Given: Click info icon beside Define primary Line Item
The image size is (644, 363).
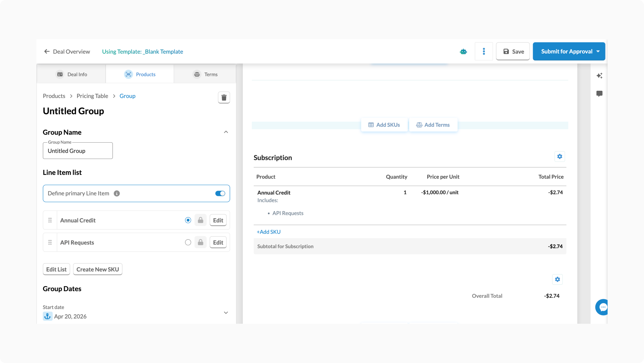Looking at the screenshot, I should 117,193.
